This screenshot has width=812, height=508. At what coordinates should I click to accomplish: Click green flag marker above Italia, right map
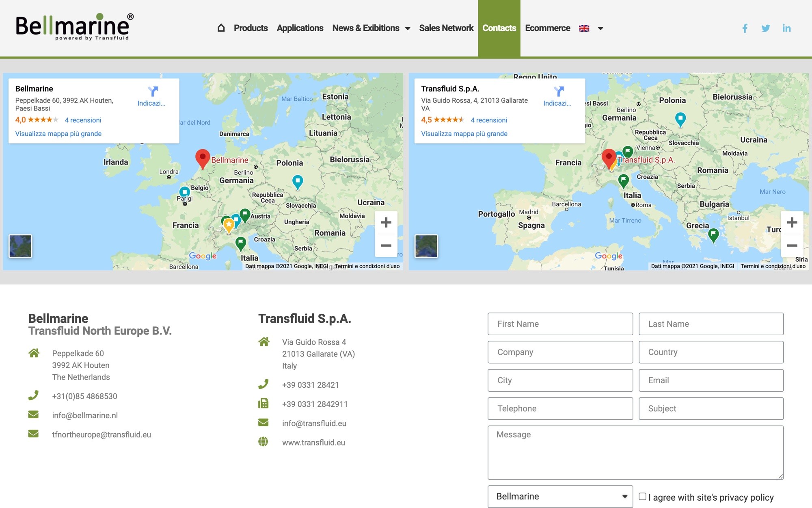pyautogui.click(x=624, y=181)
